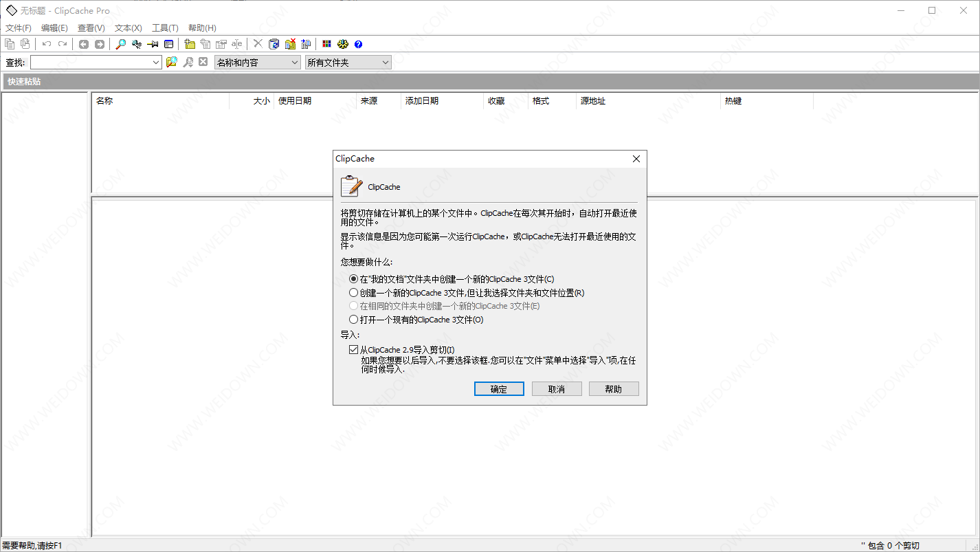Click the copy icon in the toolbar
Screen dimensions: 980x552
pos(10,44)
